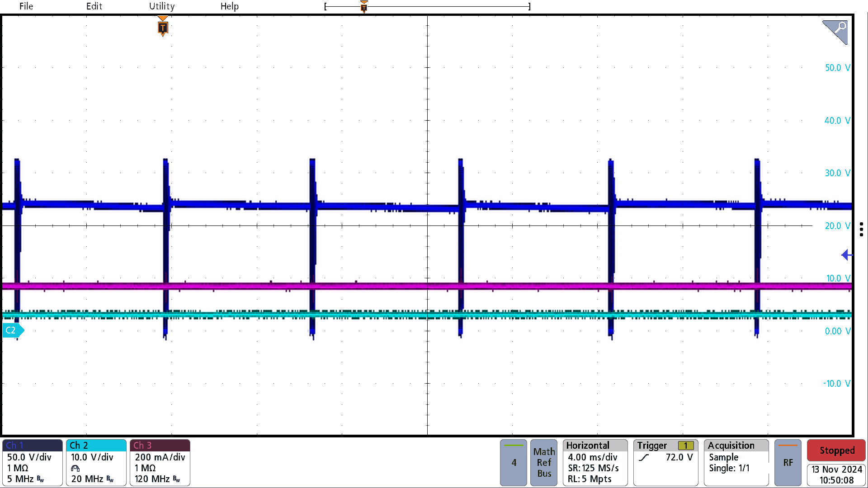Open the RF badge
This screenshot has height=488, width=868.
[x=788, y=462]
